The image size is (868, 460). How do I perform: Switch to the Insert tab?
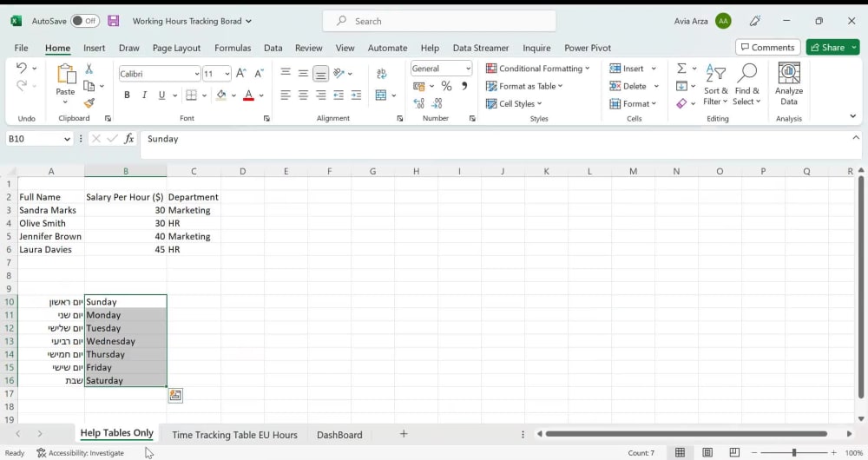(94, 48)
